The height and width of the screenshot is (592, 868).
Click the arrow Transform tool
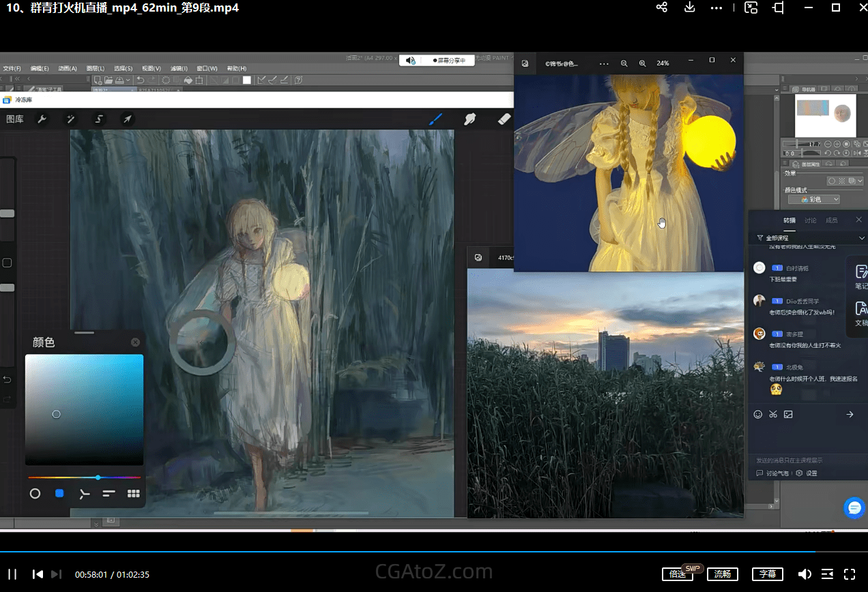127,119
